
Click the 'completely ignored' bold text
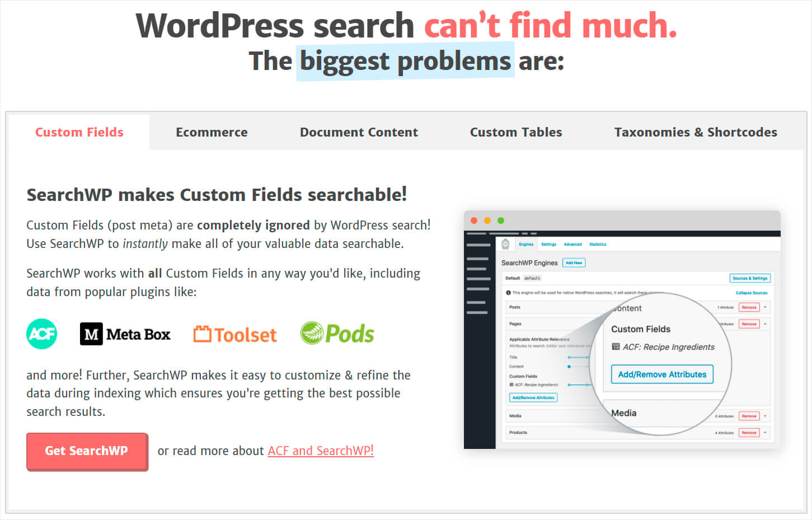pyautogui.click(x=253, y=226)
